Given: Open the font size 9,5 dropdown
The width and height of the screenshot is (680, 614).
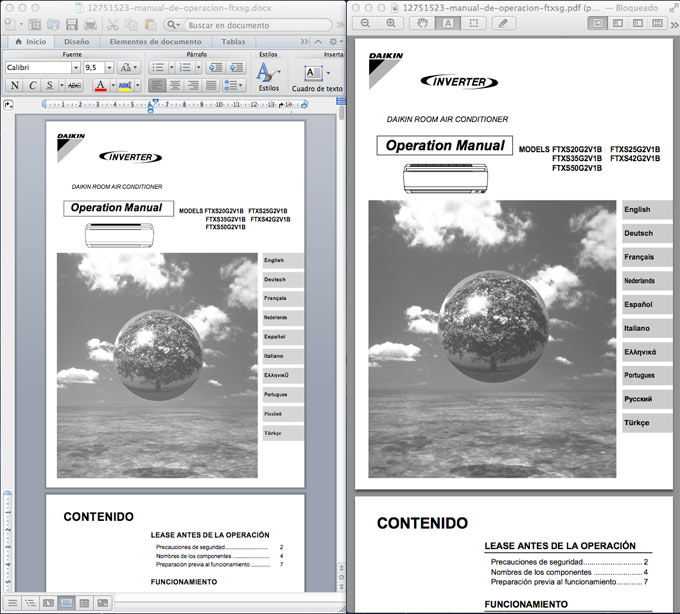Looking at the screenshot, I should point(109,68).
